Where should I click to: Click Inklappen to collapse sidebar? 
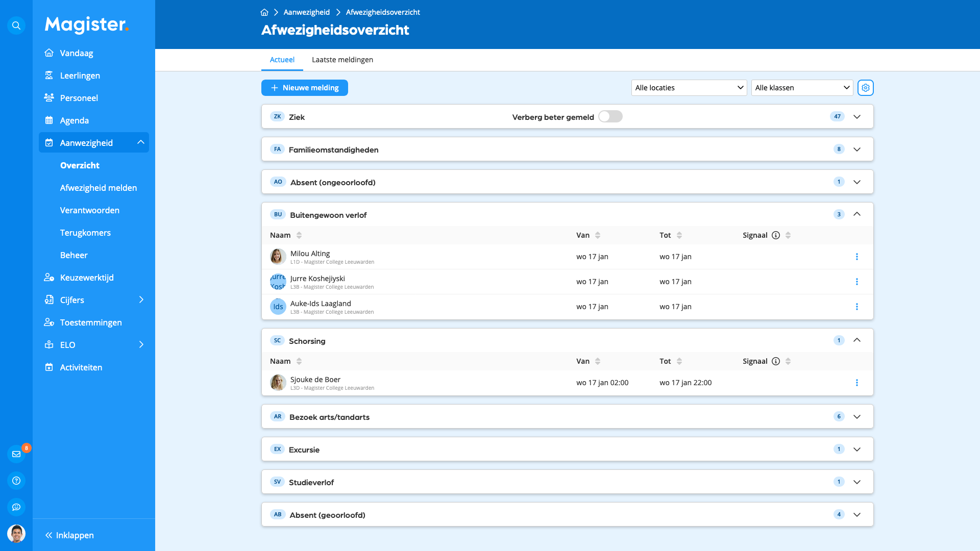(x=69, y=536)
